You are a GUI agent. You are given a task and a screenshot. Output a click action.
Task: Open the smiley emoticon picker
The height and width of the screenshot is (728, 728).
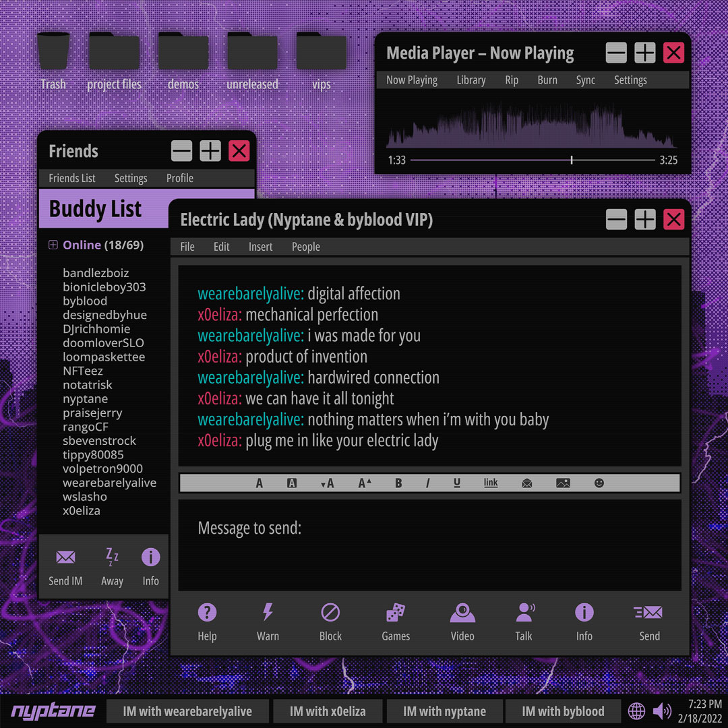click(x=599, y=483)
